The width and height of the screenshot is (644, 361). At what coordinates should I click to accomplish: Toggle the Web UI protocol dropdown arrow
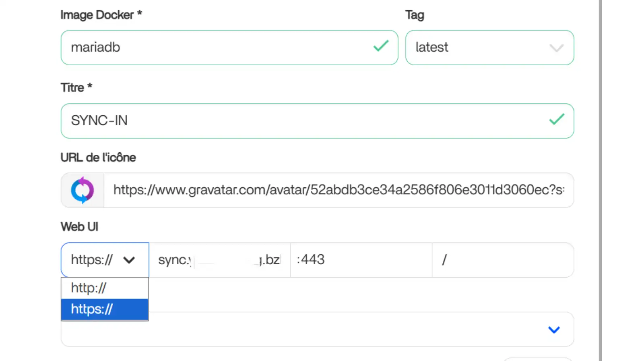click(129, 260)
